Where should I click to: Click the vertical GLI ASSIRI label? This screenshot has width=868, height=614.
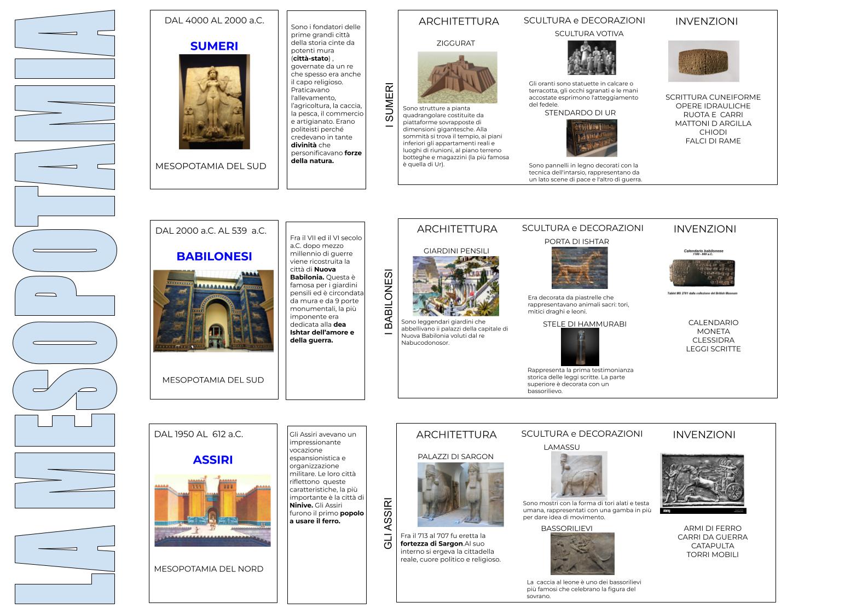(388, 523)
